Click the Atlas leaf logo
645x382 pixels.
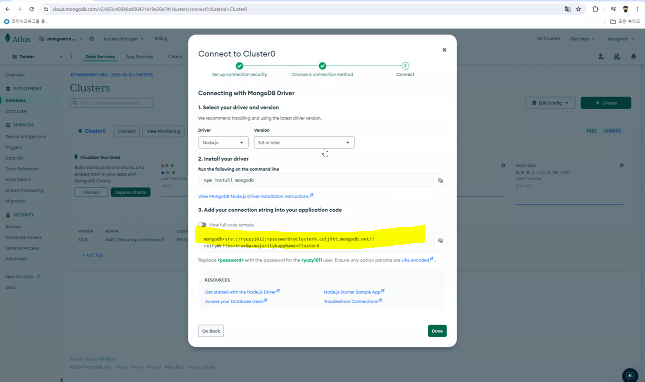pyautogui.click(x=7, y=38)
